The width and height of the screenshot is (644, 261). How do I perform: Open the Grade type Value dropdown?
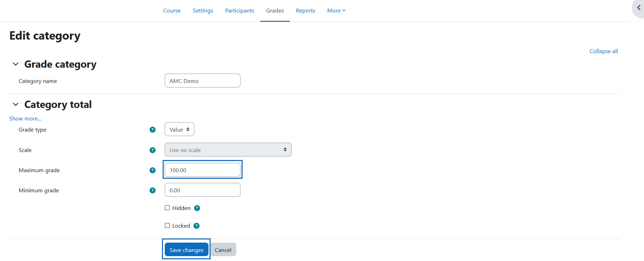click(x=179, y=129)
